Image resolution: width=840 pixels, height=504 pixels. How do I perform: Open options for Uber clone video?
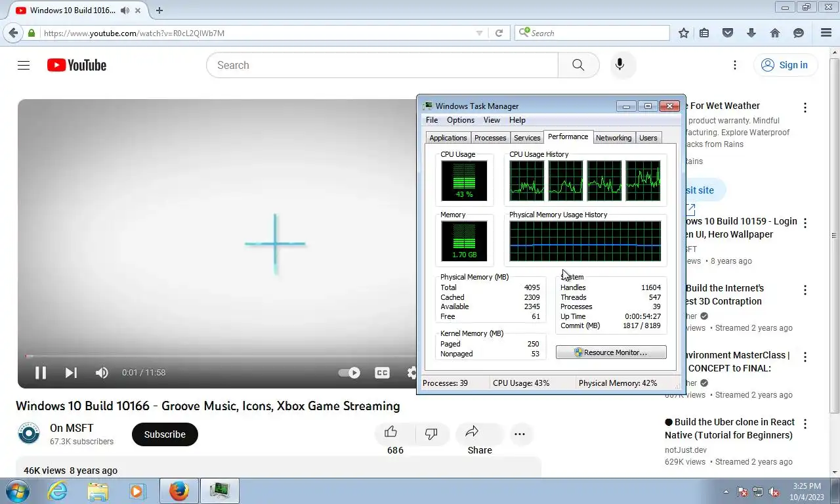pos(805,424)
